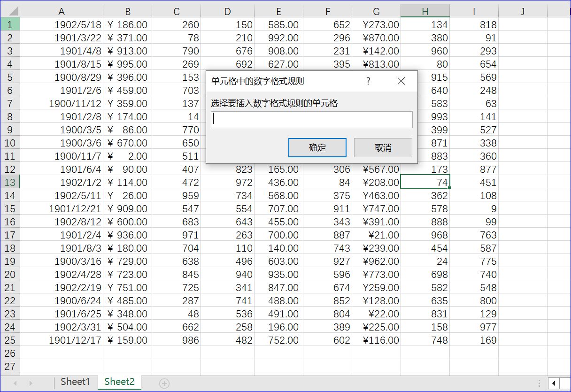Image resolution: width=571 pixels, height=392 pixels.
Task: Click cell F19 with value 927
Action: tap(328, 261)
